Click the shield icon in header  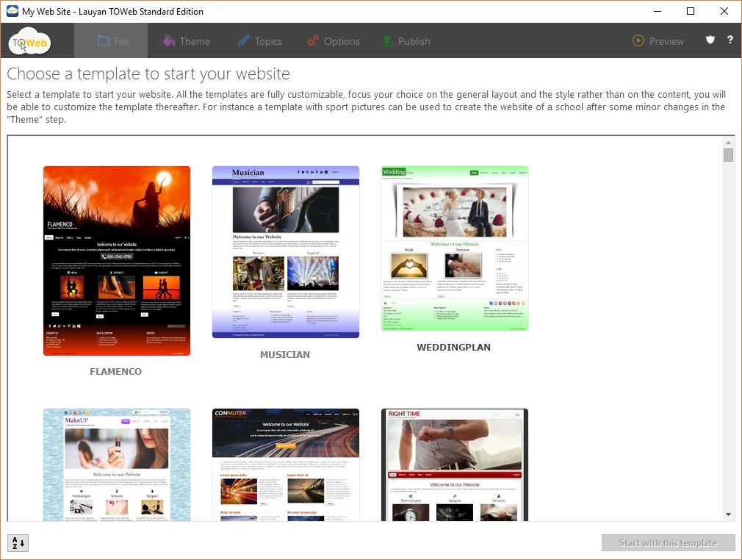click(710, 40)
